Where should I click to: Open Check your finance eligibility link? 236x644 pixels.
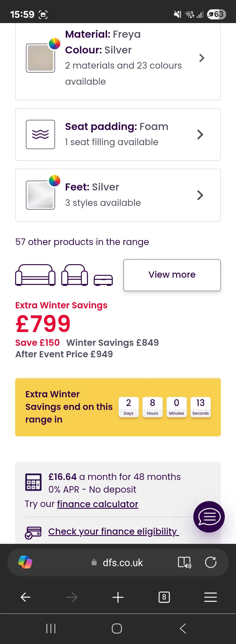(114, 531)
